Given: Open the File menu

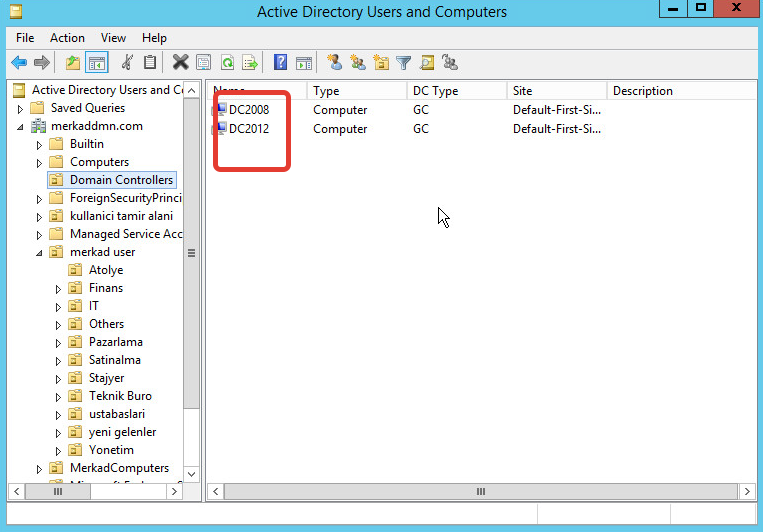Looking at the screenshot, I should pyautogui.click(x=25, y=38).
